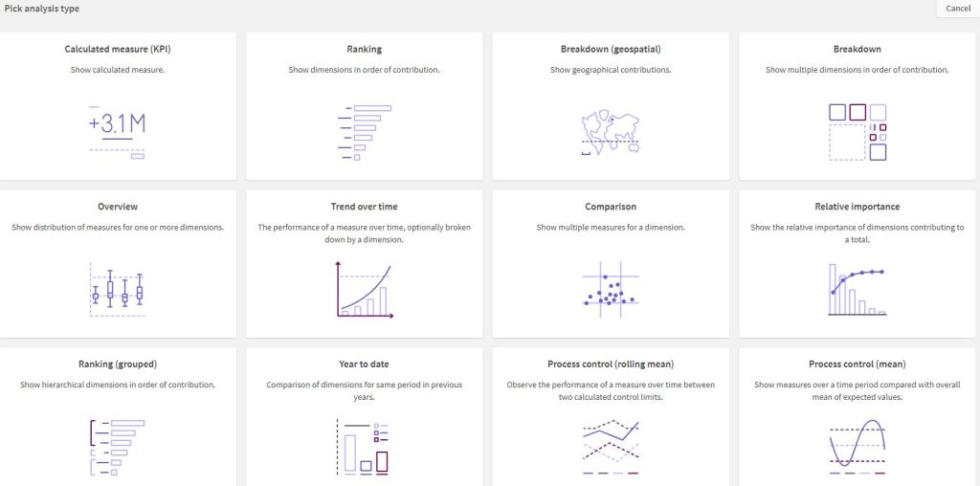Cancel the analysis type selection
Screen dimensions: 980x486
[957, 9]
